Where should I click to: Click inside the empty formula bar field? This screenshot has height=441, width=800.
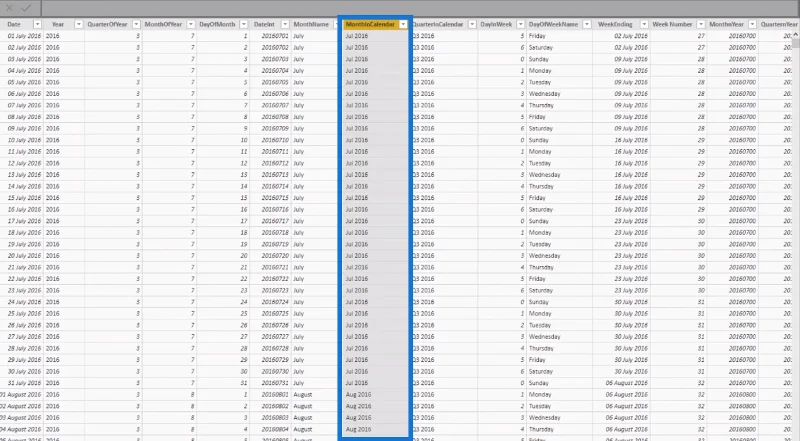[418, 8]
